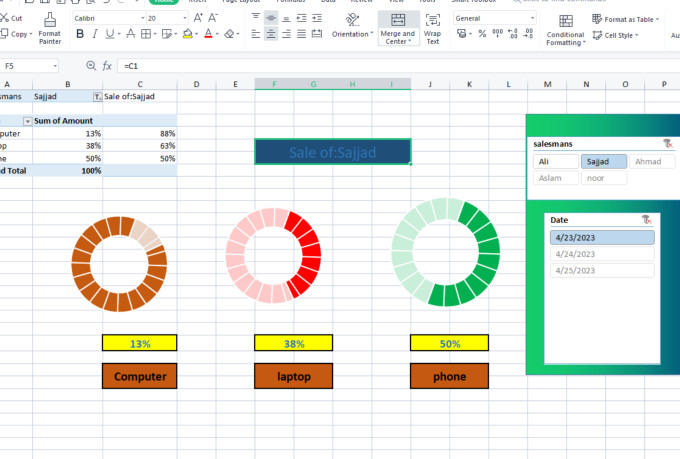Open the Home ribbon tab
Screen dimensions: 680x459
[164, 2]
